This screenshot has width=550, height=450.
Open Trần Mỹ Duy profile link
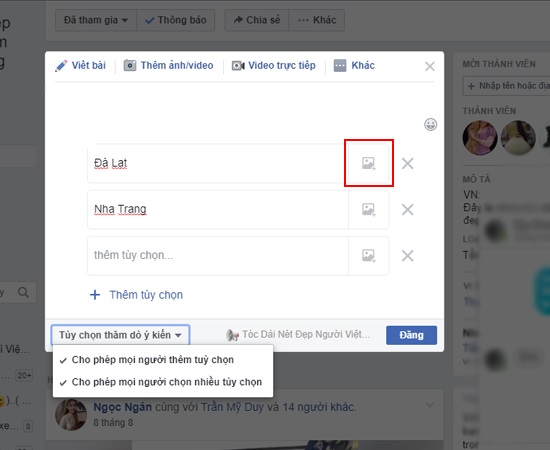(x=231, y=407)
